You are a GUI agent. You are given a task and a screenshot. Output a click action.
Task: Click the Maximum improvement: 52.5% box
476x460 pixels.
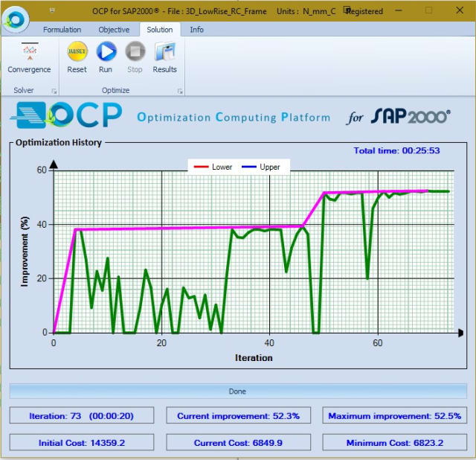(x=395, y=415)
